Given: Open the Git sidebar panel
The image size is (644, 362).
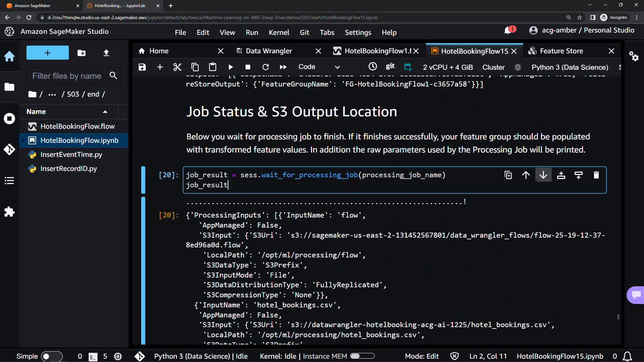Looking at the screenshot, I should click(9, 149).
